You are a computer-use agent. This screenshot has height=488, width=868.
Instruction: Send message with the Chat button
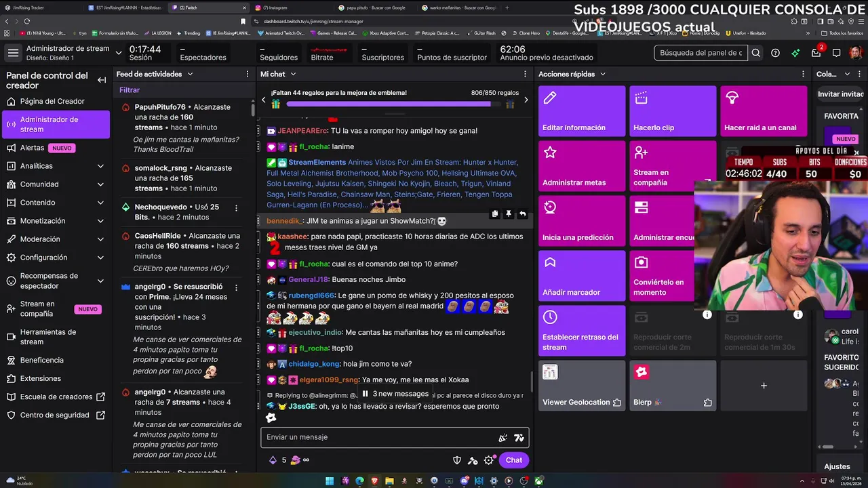tap(514, 460)
